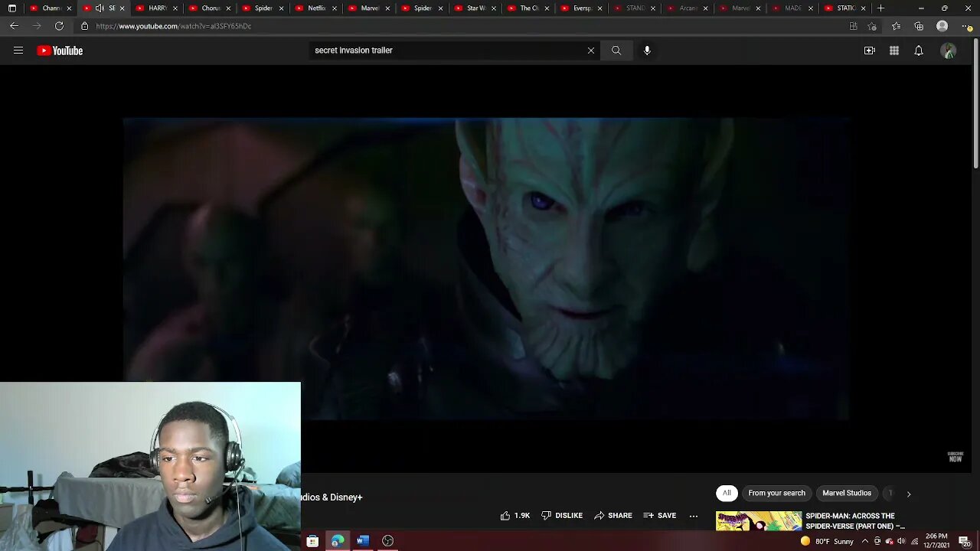Like the video (1.9K)

tap(514, 516)
